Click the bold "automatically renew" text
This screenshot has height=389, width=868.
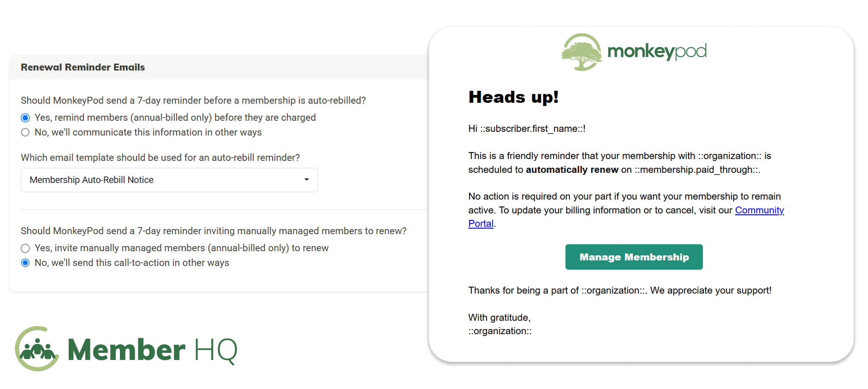572,170
